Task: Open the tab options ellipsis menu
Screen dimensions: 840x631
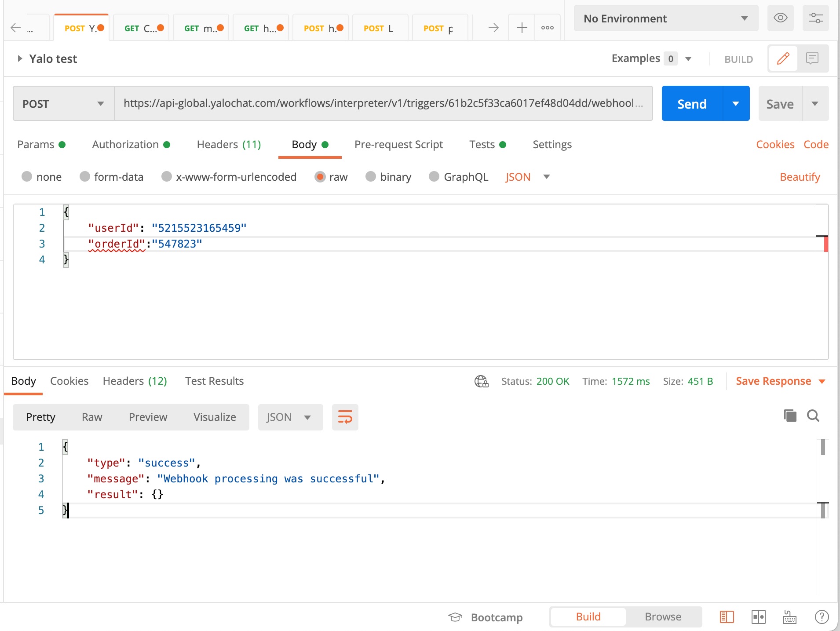Action: pyautogui.click(x=548, y=28)
